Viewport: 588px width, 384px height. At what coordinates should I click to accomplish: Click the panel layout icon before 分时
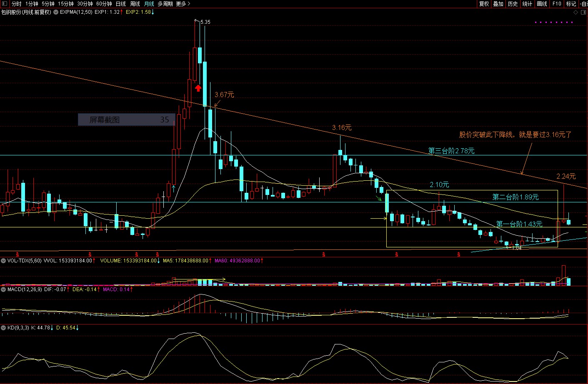click(x=5, y=4)
